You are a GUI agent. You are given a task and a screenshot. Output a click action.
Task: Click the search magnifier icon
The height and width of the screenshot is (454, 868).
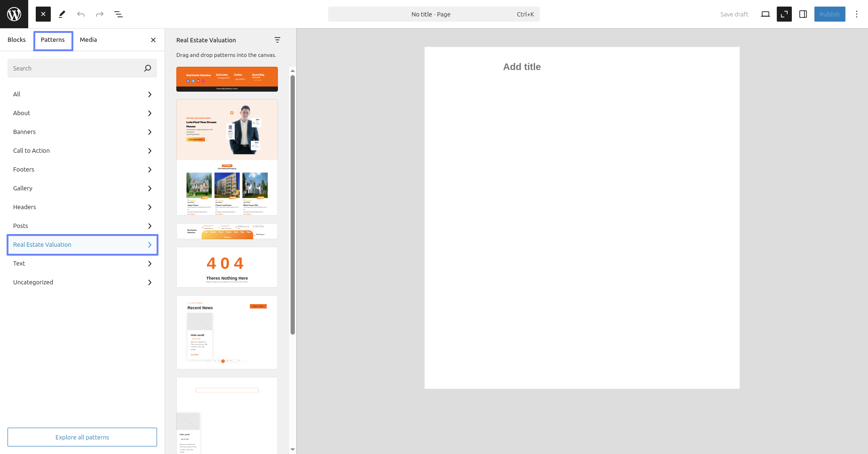point(148,68)
